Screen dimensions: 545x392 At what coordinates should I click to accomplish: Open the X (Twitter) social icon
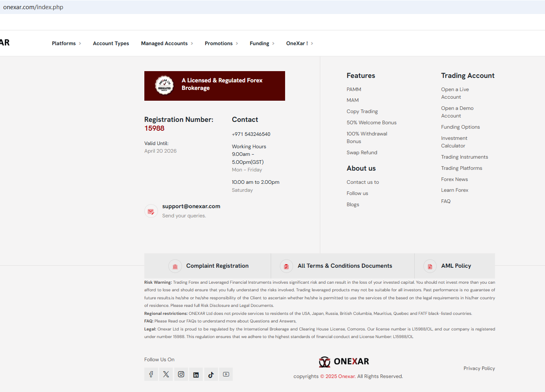[166, 374]
